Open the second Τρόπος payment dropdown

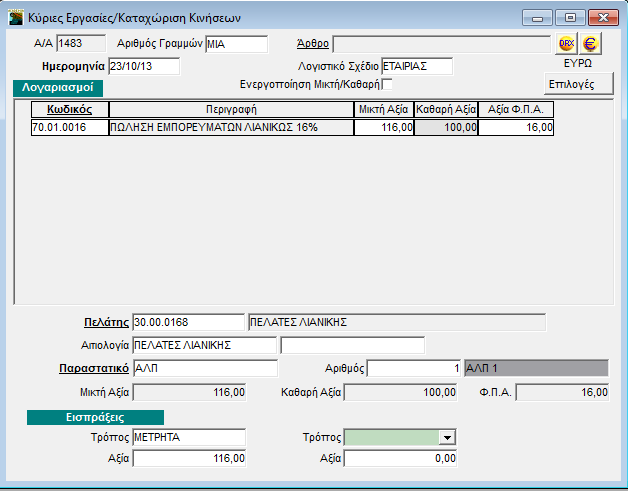point(447,437)
